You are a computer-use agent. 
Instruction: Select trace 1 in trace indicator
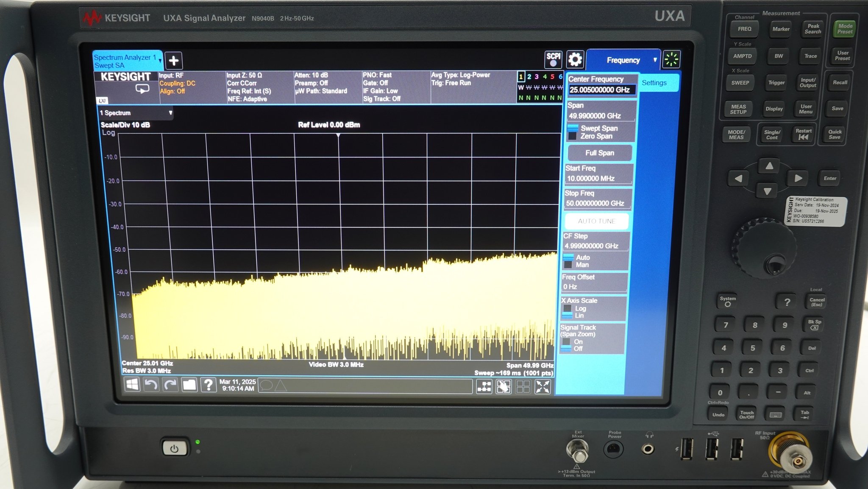(x=521, y=77)
